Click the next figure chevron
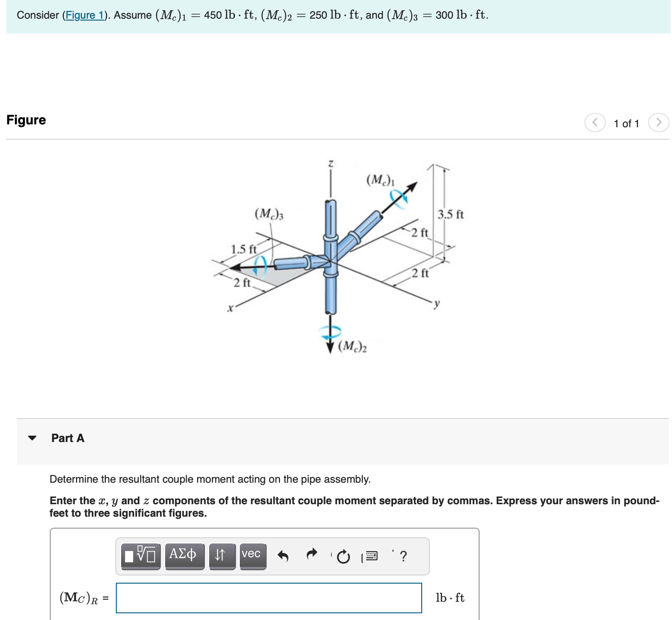 (659, 122)
